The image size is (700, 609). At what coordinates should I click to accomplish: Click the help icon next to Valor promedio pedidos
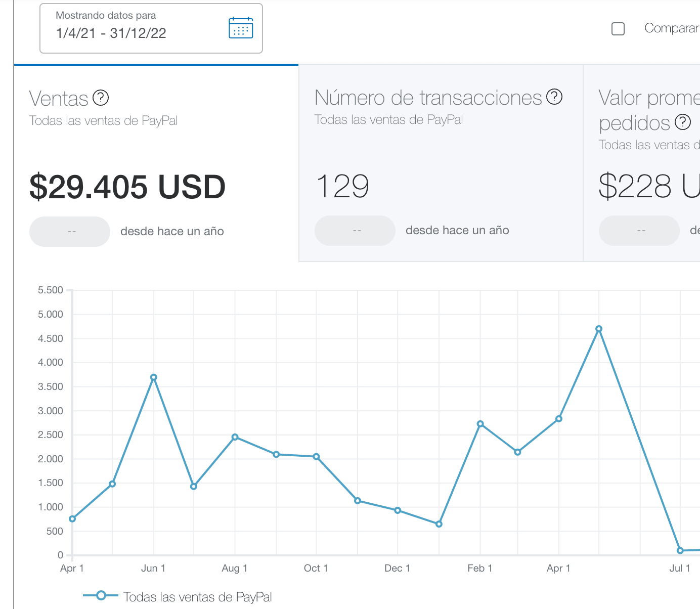pyautogui.click(x=683, y=122)
